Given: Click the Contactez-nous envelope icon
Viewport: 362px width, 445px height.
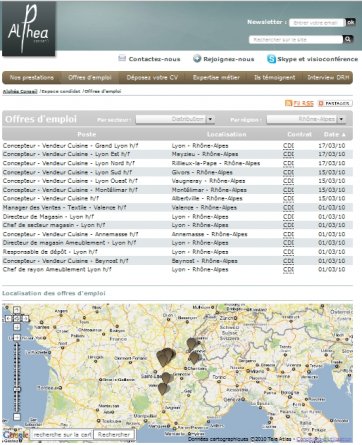Looking at the screenshot, I should 122,58.
